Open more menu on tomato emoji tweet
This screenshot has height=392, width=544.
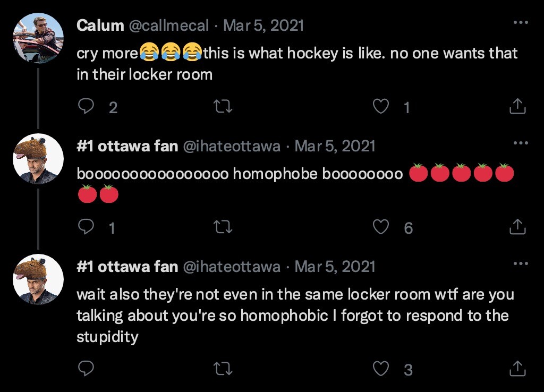pyautogui.click(x=521, y=143)
